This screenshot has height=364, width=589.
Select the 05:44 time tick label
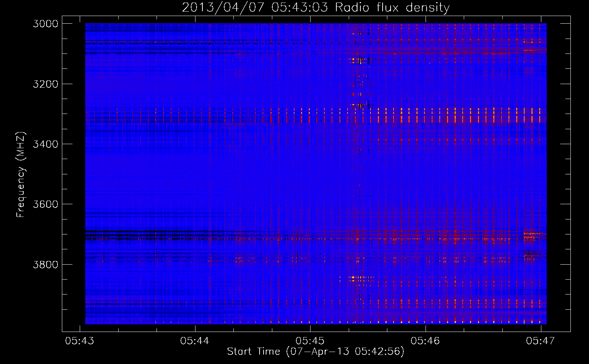pyautogui.click(x=195, y=341)
